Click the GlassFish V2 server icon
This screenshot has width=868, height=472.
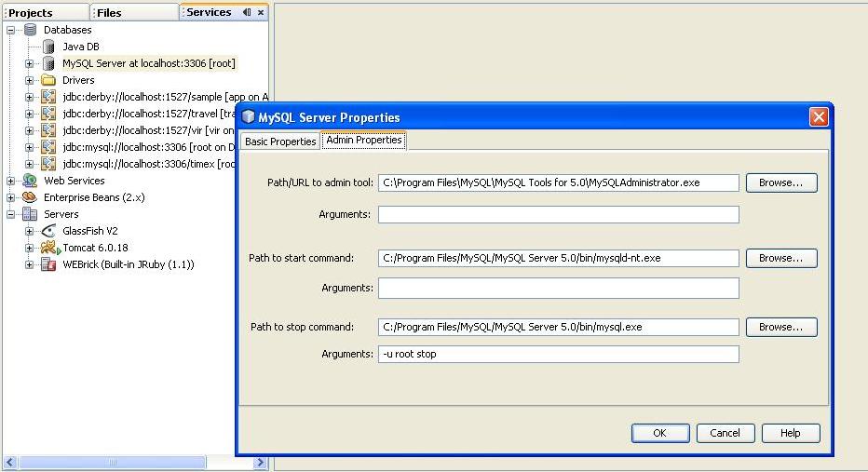tap(48, 231)
